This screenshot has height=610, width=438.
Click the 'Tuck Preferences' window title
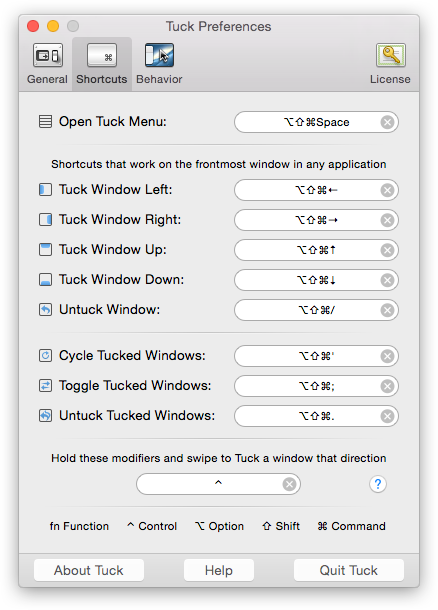click(x=219, y=26)
